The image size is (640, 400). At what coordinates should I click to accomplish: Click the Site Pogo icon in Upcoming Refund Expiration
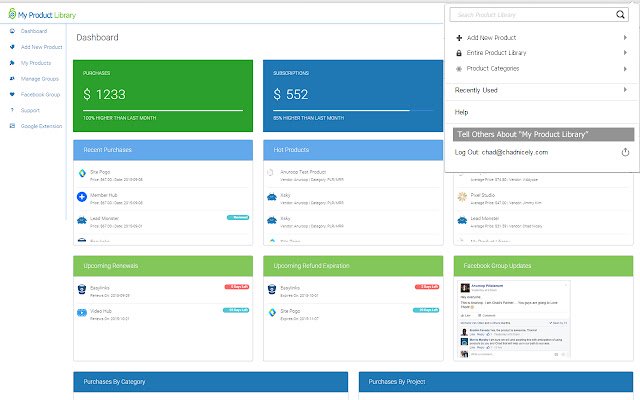click(x=272, y=313)
